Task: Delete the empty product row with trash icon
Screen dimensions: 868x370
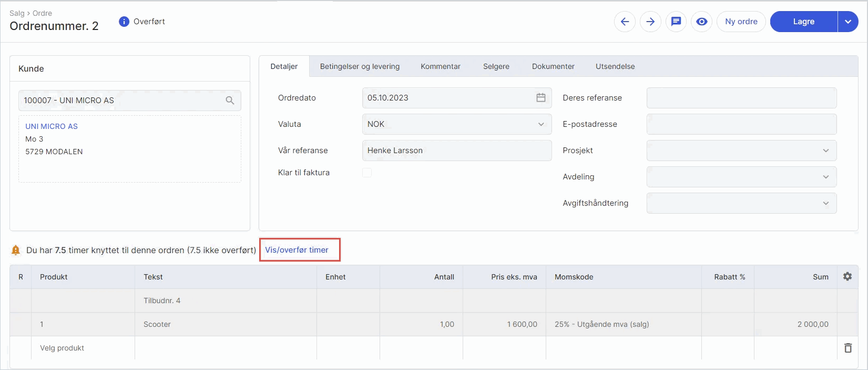Action: tap(848, 348)
